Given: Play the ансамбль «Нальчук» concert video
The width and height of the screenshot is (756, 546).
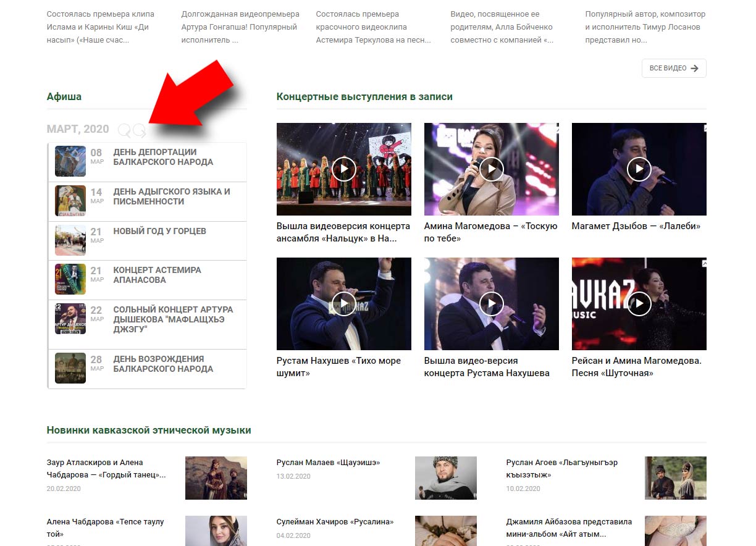Looking at the screenshot, I should [x=343, y=169].
